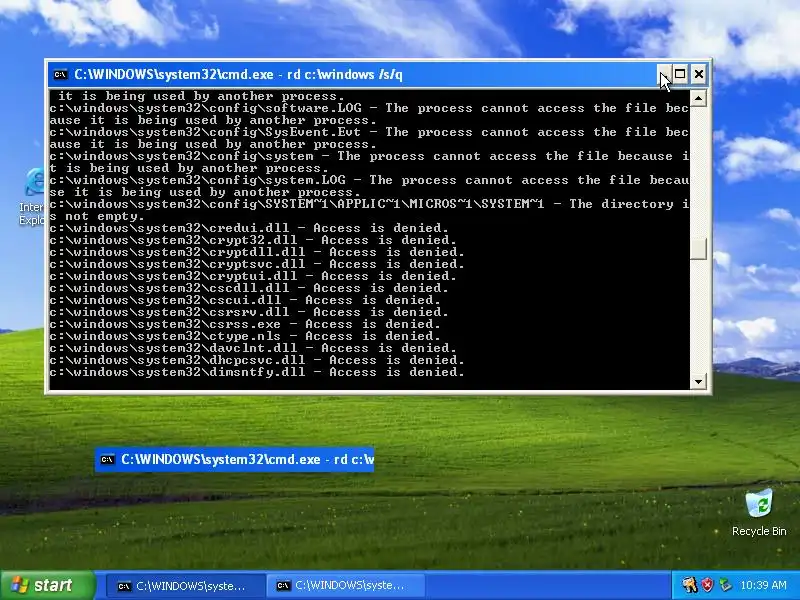Click the config\software.LOG error line
800x600 pixels.
(x=369, y=114)
